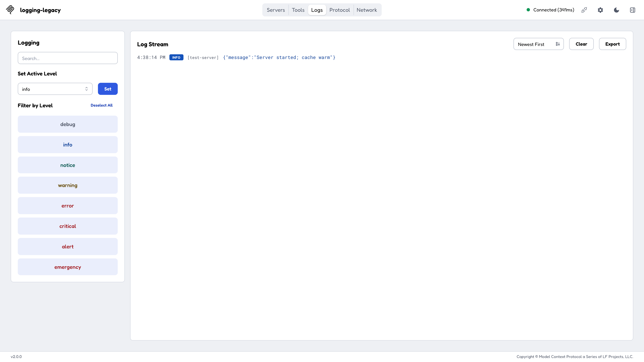Click the v2.0.0 version label
The width and height of the screenshot is (644, 362).
[16, 357]
